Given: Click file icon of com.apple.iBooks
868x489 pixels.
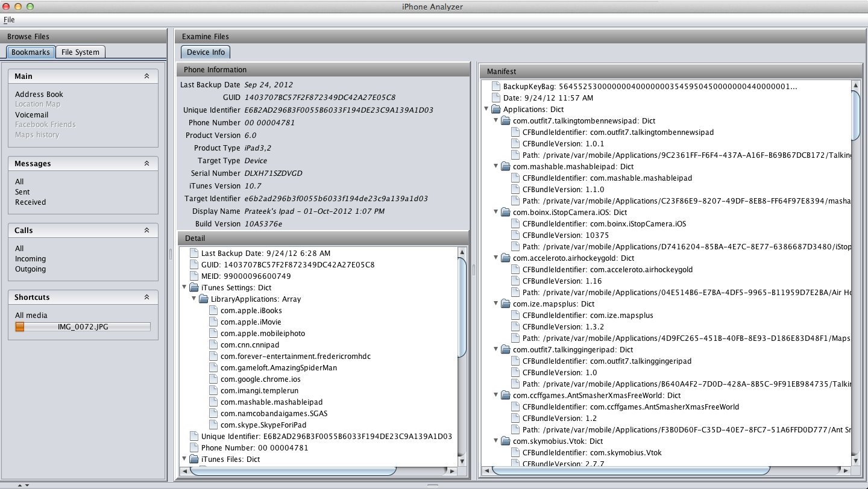Looking at the screenshot, I should click(213, 311).
